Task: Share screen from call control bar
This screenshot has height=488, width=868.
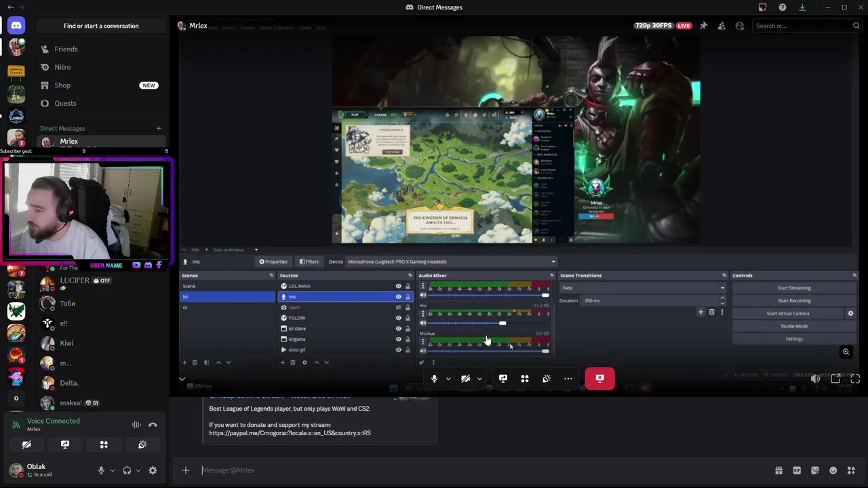Action: (x=503, y=379)
